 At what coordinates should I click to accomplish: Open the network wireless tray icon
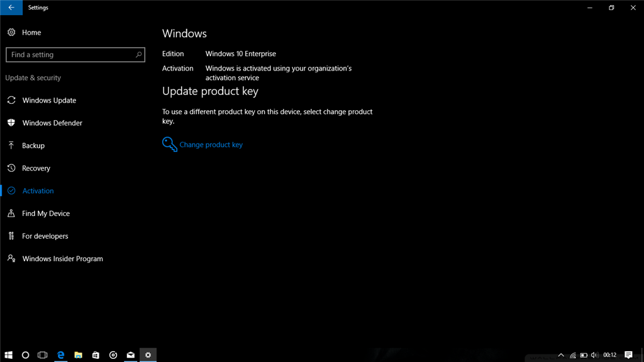tap(573, 355)
